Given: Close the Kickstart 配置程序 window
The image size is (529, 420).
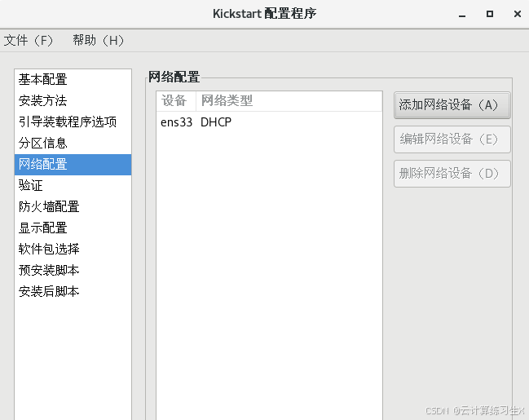Looking at the screenshot, I should pos(518,14).
